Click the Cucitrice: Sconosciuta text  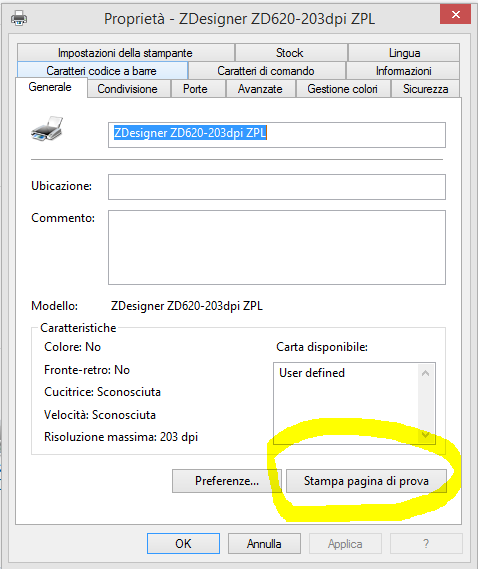coord(102,392)
